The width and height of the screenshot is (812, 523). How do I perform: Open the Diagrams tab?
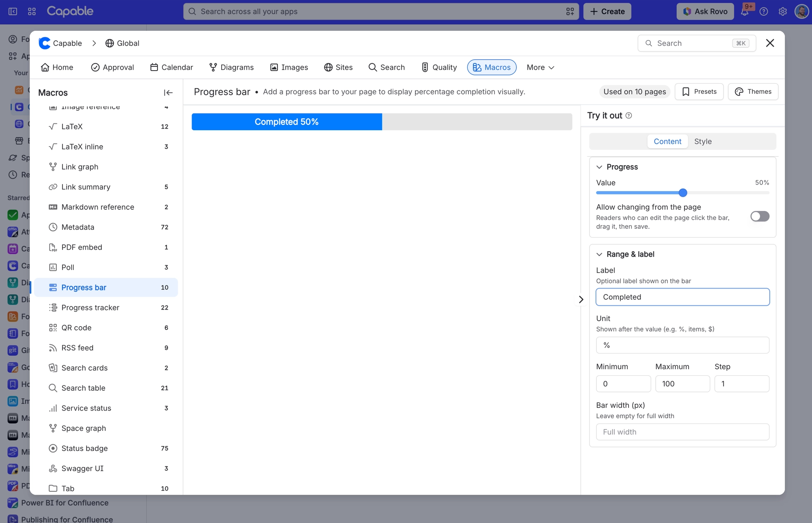pos(231,67)
